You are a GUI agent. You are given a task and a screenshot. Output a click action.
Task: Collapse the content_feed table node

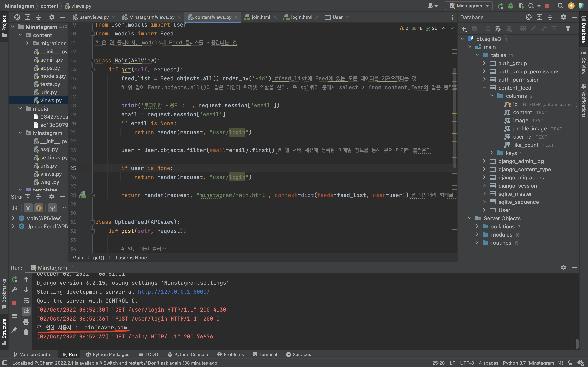click(484, 88)
